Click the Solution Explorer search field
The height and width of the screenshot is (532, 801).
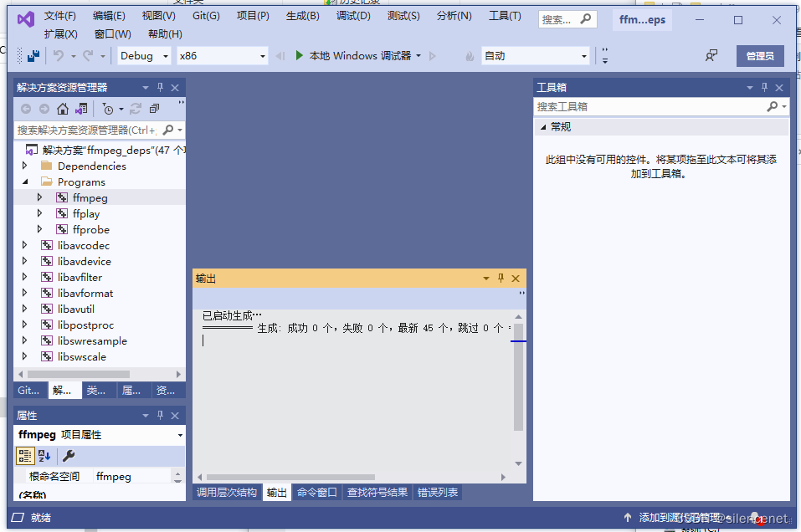coord(87,130)
